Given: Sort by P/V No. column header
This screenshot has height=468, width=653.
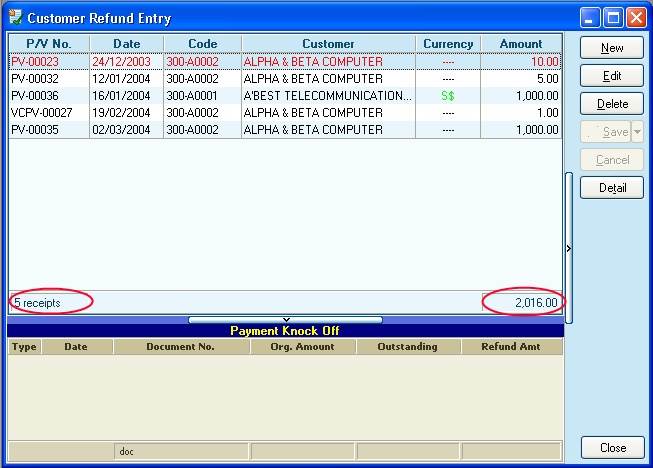Looking at the screenshot, I should [49, 44].
